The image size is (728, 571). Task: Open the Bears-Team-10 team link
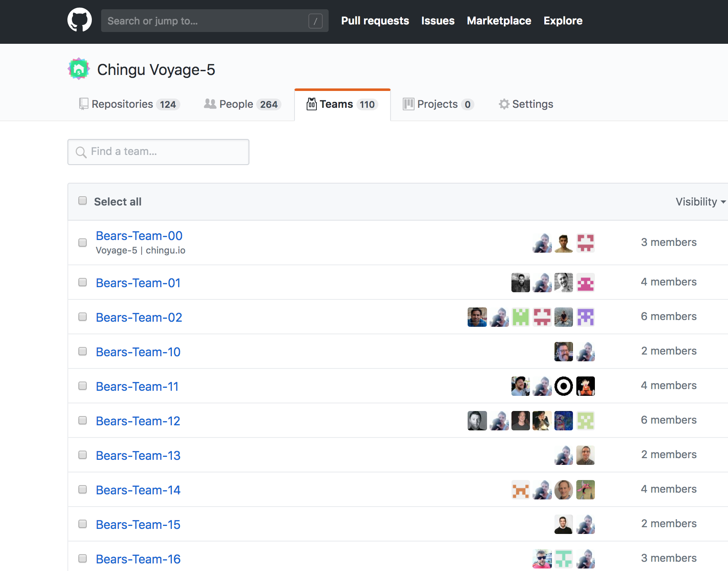(138, 352)
